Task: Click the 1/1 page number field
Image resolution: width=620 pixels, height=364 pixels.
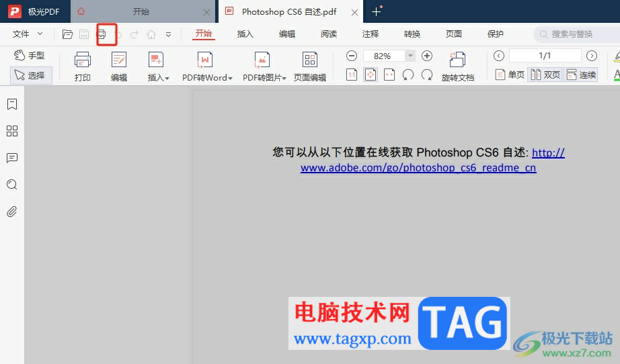Action: click(545, 56)
